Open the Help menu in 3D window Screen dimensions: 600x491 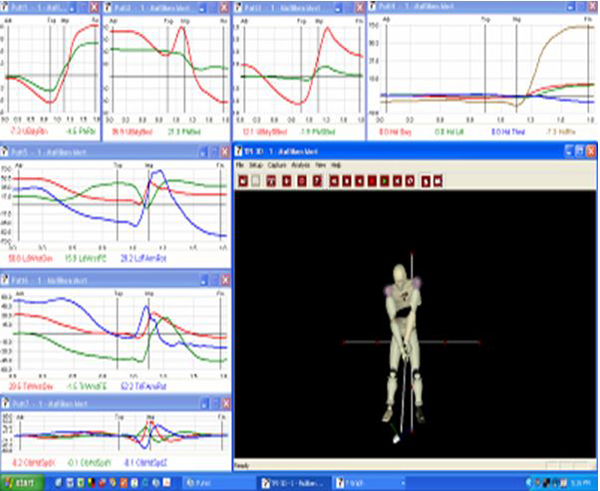[x=336, y=165]
